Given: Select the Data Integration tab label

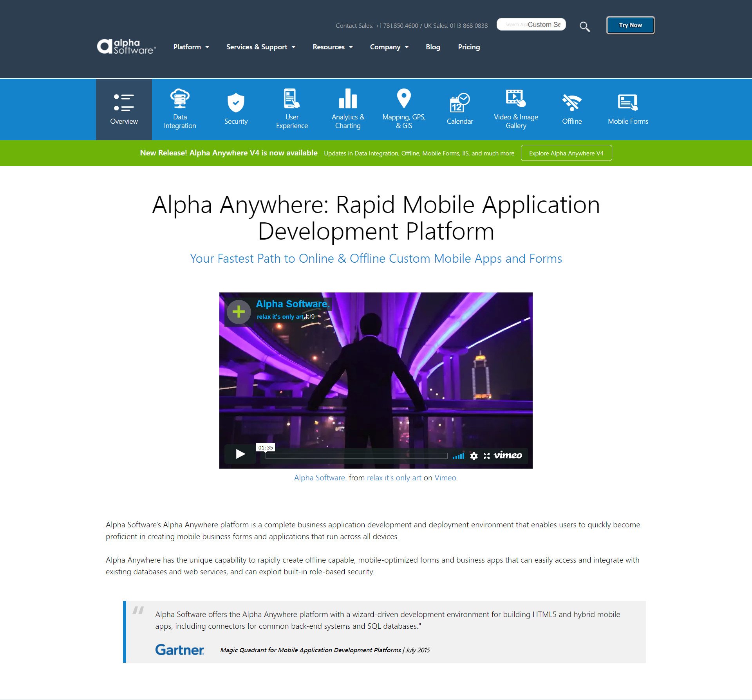Looking at the screenshot, I should click(x=180, y=121).
